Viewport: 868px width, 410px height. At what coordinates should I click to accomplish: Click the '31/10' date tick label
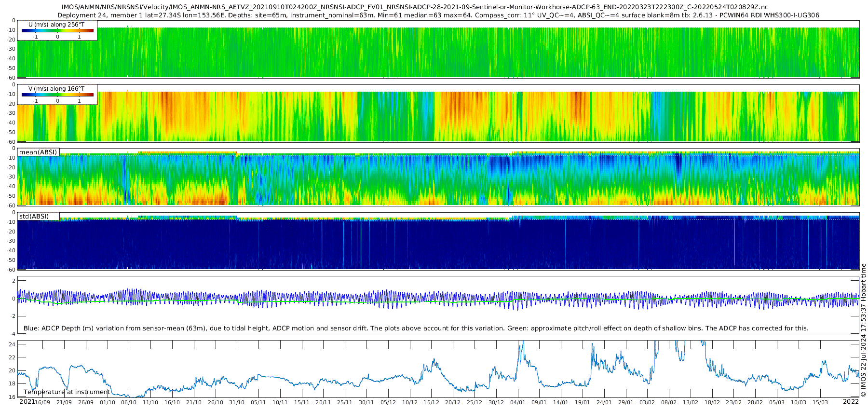(x=237, y=402)
